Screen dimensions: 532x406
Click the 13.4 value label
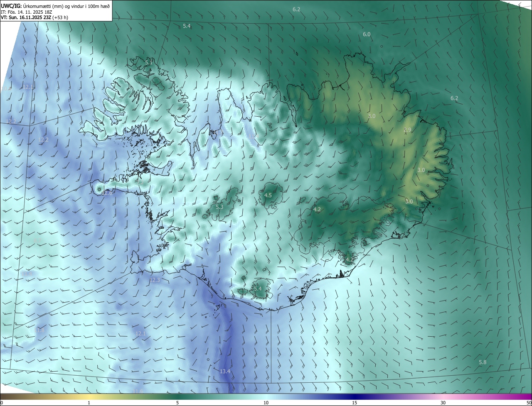tap(225, 371)
